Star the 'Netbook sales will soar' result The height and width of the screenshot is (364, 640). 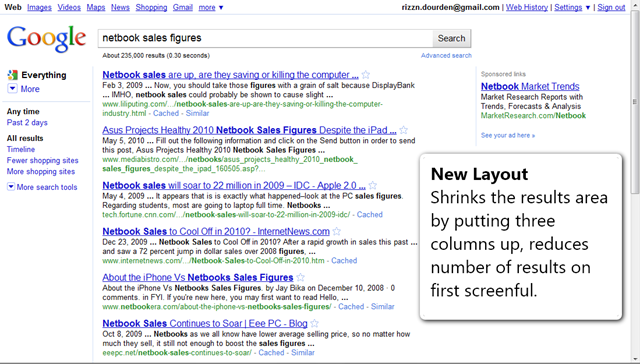tap(373, 185)
